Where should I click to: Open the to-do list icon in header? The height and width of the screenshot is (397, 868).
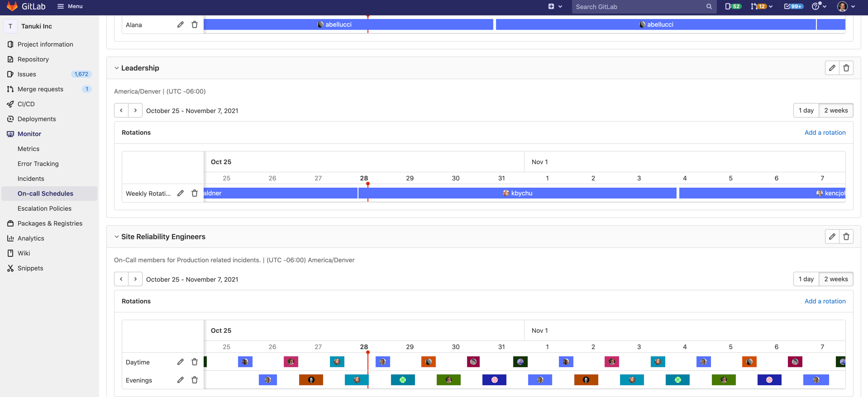tap(793, 6)
